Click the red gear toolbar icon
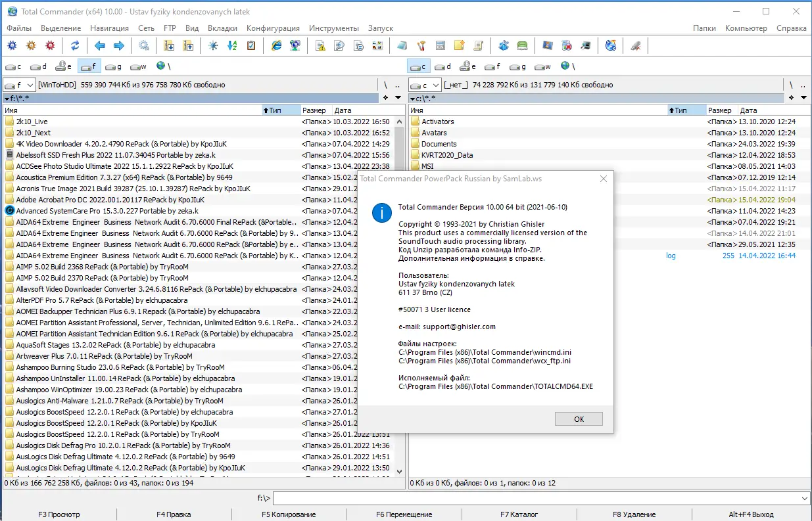The height and width of the screenshot is (521, 812). click(50, 45)
